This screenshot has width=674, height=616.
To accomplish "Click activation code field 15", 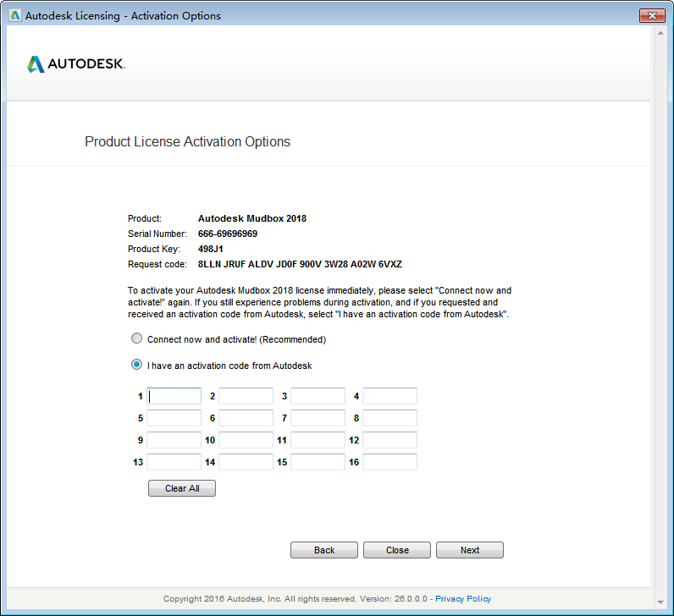I will (318, 462).
